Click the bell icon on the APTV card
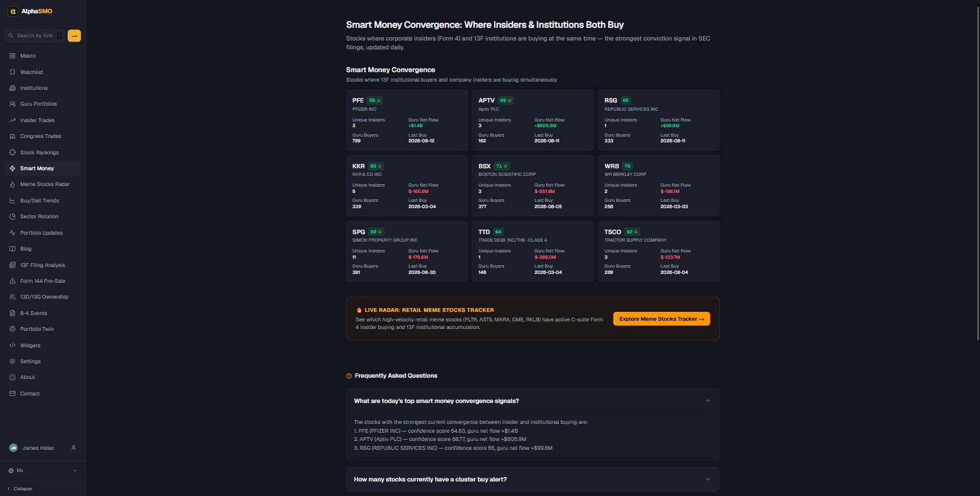The image size is (980, 496). point(510,101)
